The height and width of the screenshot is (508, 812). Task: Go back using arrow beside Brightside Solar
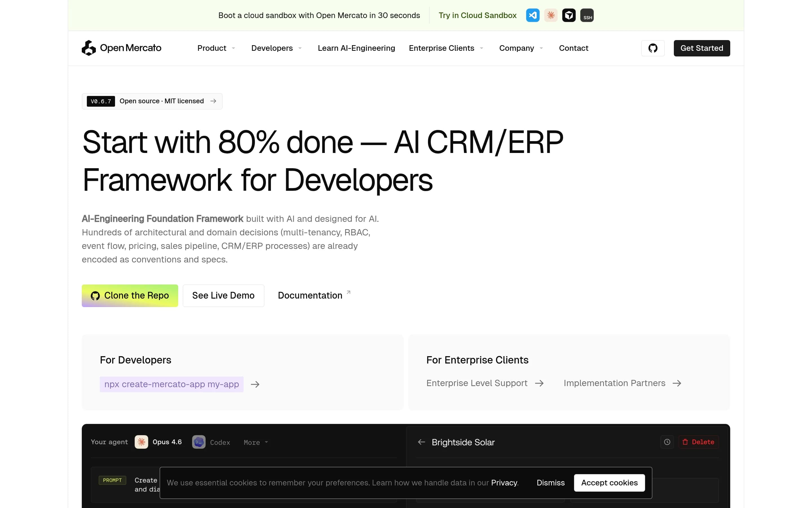pyautogui.click(x=422, y=442)
